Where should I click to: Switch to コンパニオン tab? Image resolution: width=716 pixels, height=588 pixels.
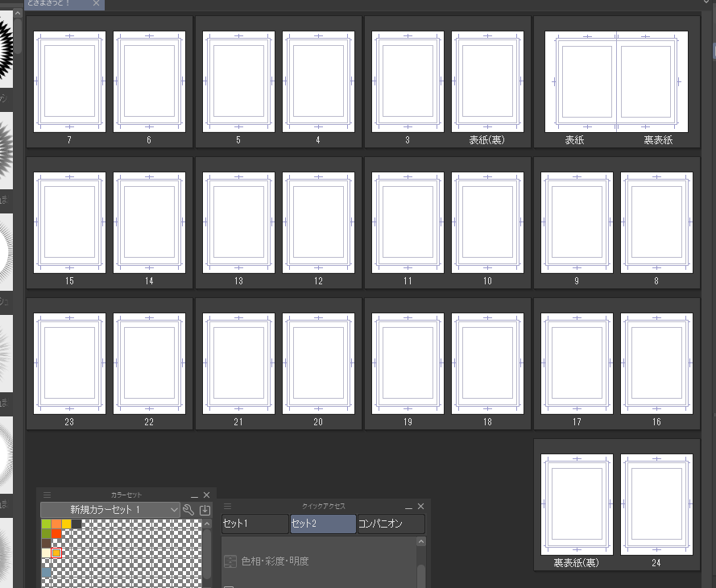[391, 524]
